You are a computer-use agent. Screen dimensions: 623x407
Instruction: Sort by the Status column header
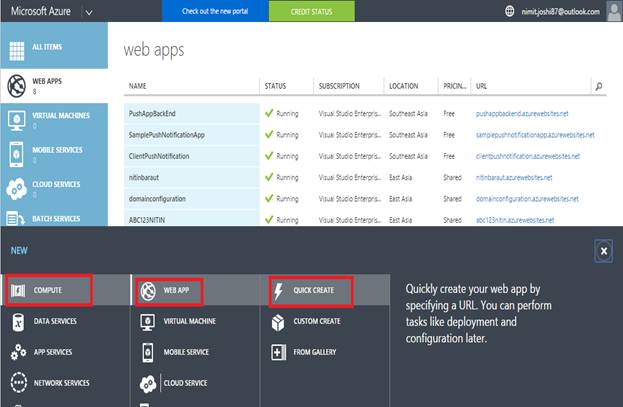pyautogui.click(x=275, y=86)
